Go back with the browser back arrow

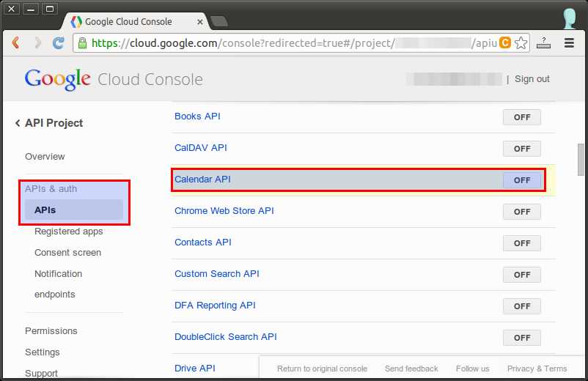tap(15, 42)
